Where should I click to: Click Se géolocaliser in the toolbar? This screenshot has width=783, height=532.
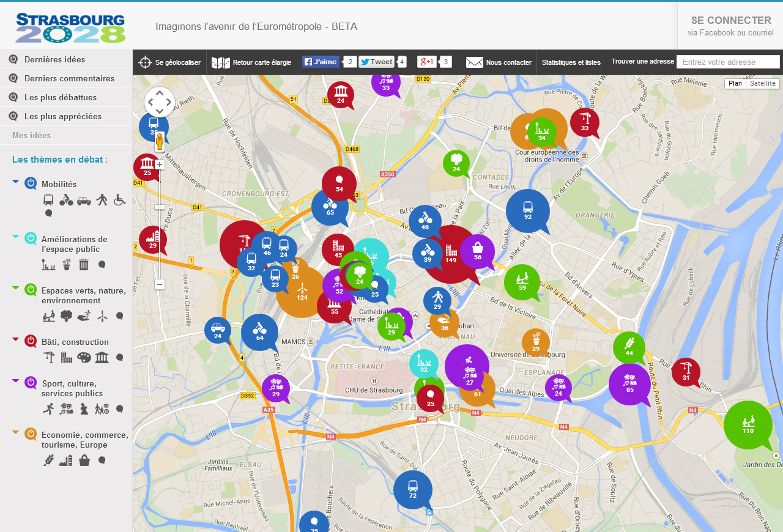coord(170,62)
